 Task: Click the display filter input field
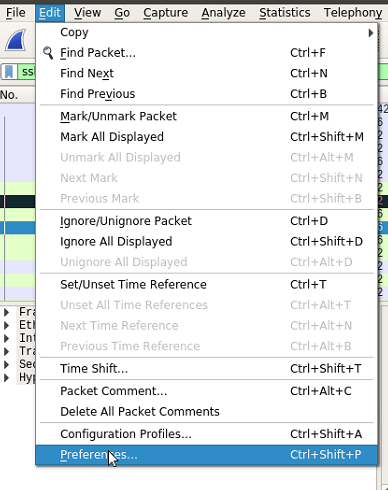(x=26, y=72)
